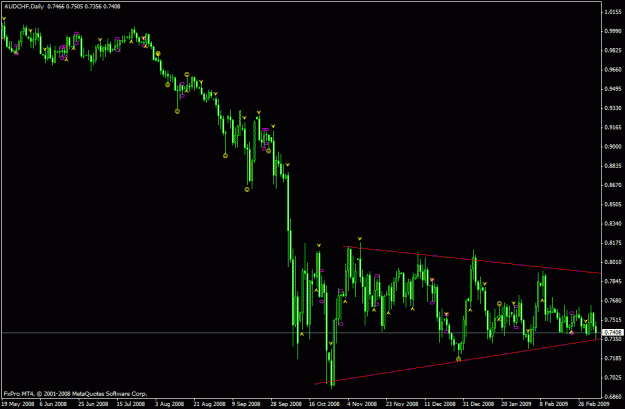Click the 0.7025 price axis label

pyautogui.click(x=613, y=378)
